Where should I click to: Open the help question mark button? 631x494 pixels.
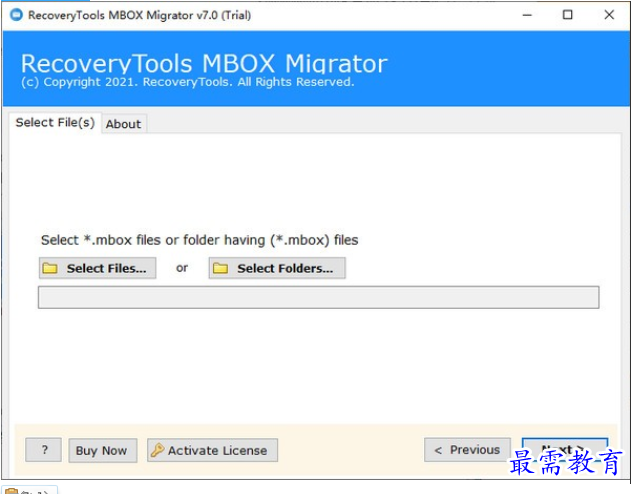pos(43,450)
